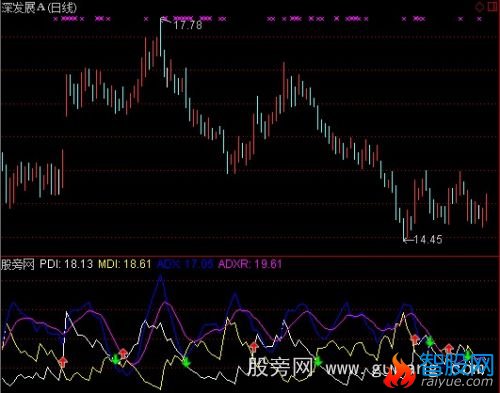Click the rightmost green down-arrow signal in the indicator panel

tap(468, 355)
